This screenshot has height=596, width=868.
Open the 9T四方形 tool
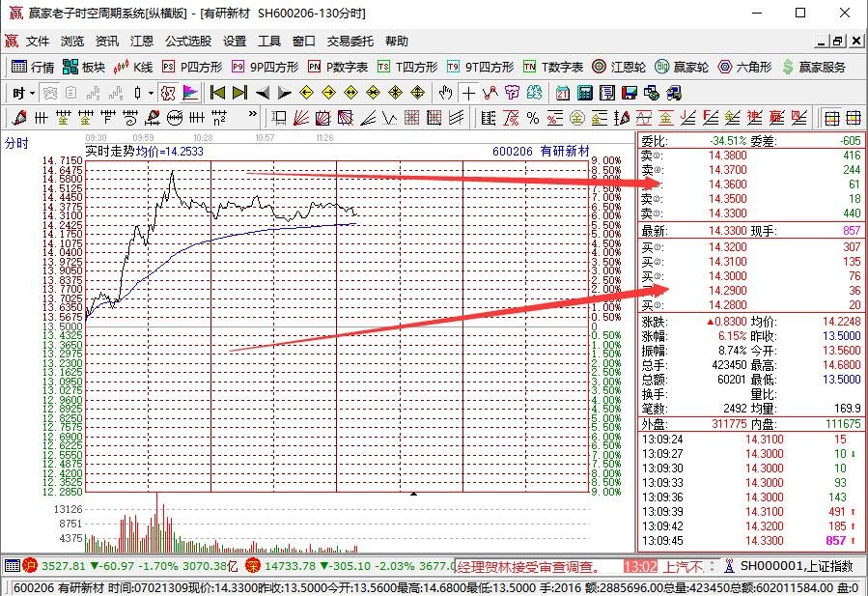tap(480, 67)
